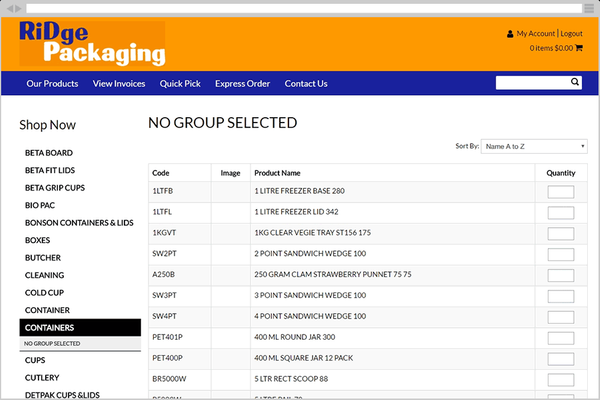Select BETA FIT LIDS category
The image size is (600, 400).
(x=50, y=170)
